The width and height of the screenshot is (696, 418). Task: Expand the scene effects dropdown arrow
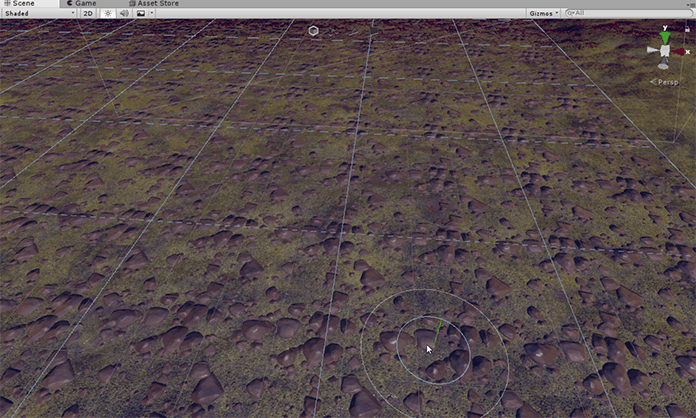[151, 14]
